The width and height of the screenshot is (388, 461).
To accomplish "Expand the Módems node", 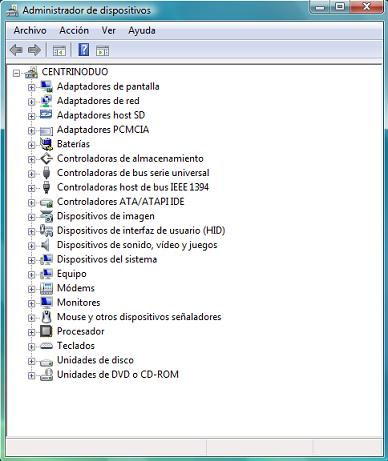I will tap(31, 289).
